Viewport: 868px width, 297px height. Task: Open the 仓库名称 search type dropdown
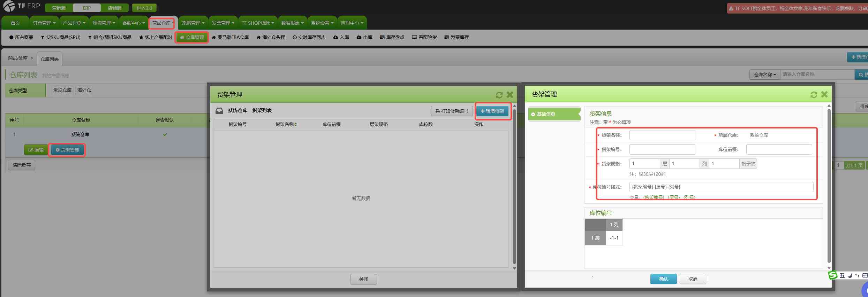coord(764,75)
